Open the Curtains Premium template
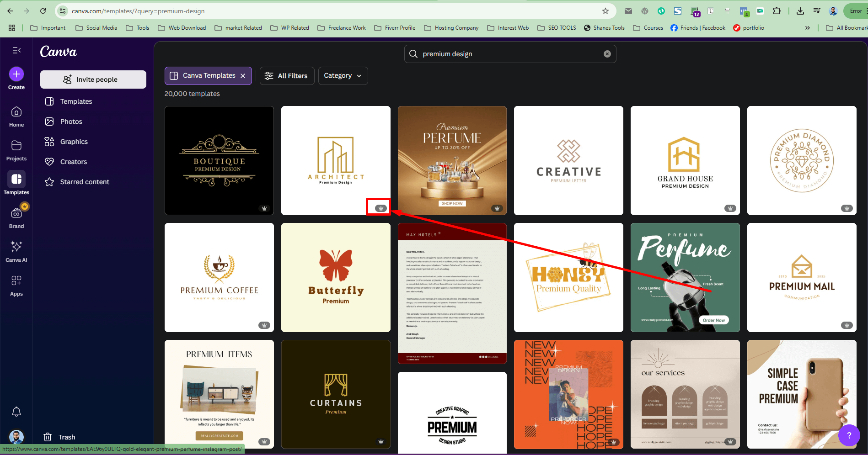 click(x=336, y=394)
